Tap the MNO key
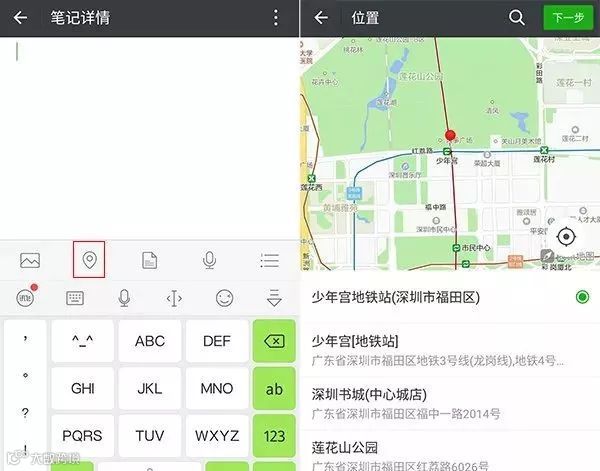600x471 pixels. tap(217, 388)
